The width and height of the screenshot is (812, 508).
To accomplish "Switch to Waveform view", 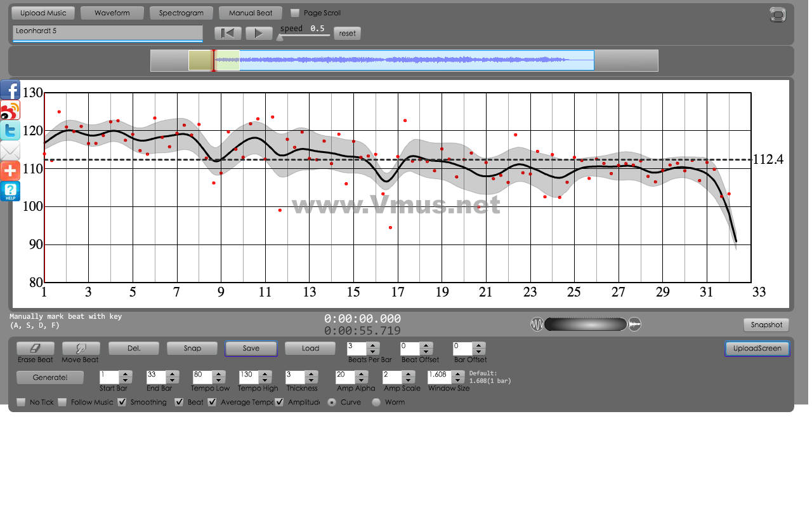I will 112,13.
